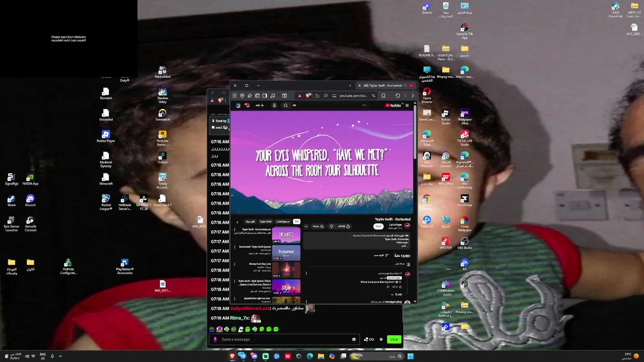
Task: Open Microsoft Edge desktop shortcut
Action: 427,138
